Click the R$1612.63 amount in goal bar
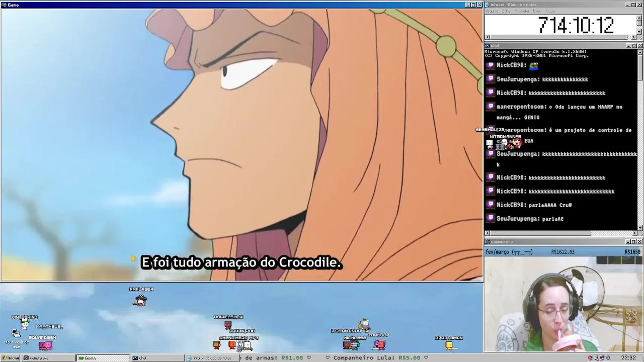 click(562, 252)
